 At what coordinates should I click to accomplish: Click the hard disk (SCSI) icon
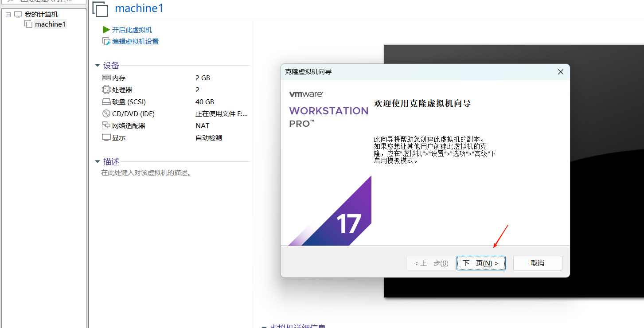point(106,102)
